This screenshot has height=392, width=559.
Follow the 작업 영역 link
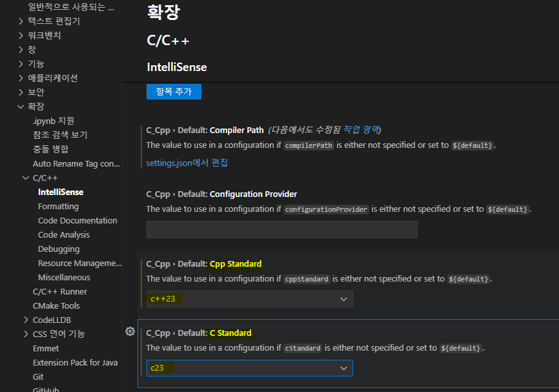(x=361, y=129)
